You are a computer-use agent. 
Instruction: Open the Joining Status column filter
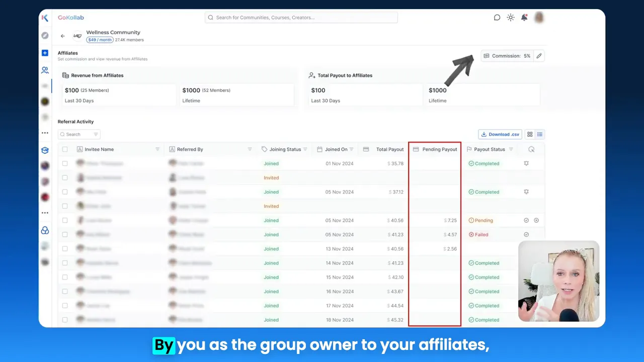305,149
